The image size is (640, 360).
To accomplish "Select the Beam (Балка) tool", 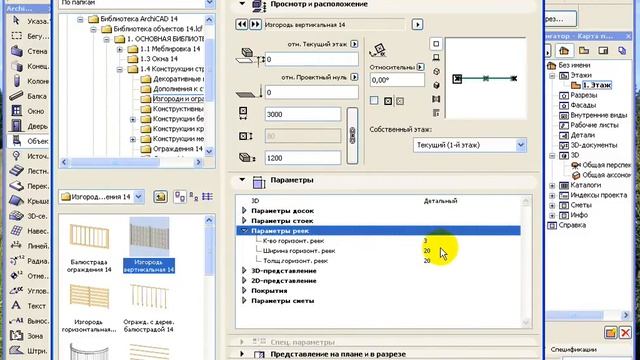I will tap(29, 96).
